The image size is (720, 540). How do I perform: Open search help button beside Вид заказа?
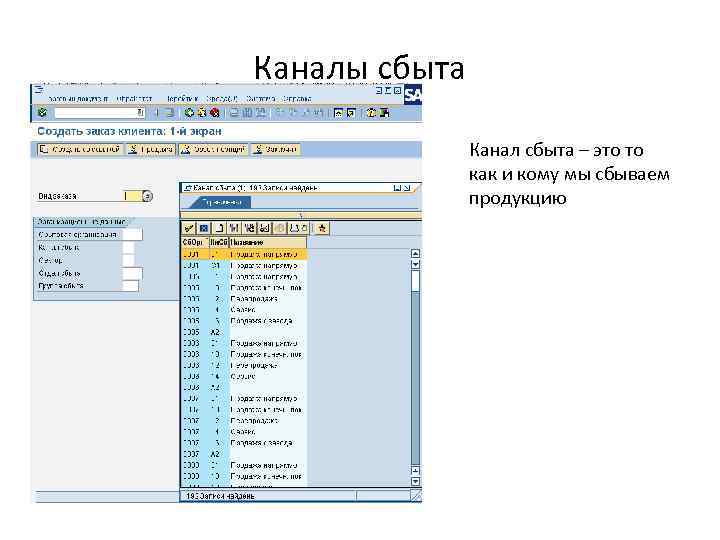(x=147, y=196)
